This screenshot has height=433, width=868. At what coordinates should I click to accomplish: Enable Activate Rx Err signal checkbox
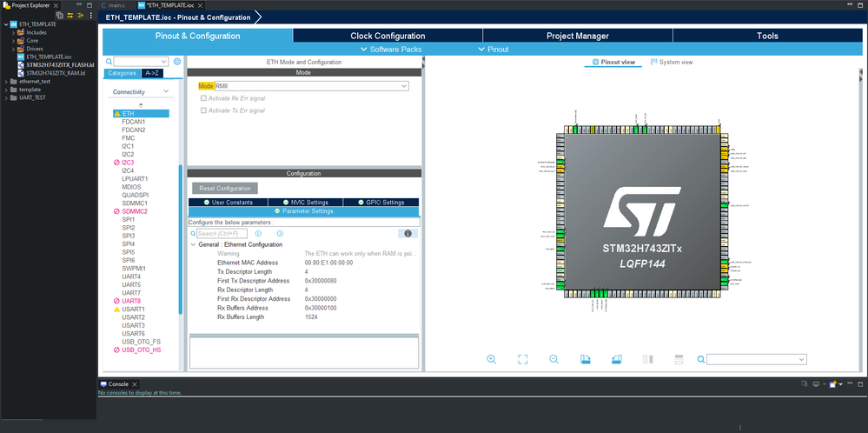[x=203, y=98]
